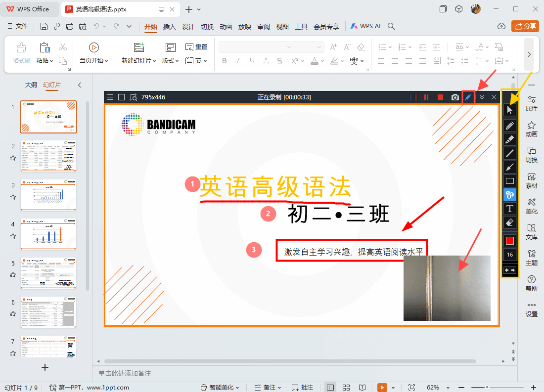
Task: Switch to the 插入 ribbon tab
Action: (x=170, y=27)
